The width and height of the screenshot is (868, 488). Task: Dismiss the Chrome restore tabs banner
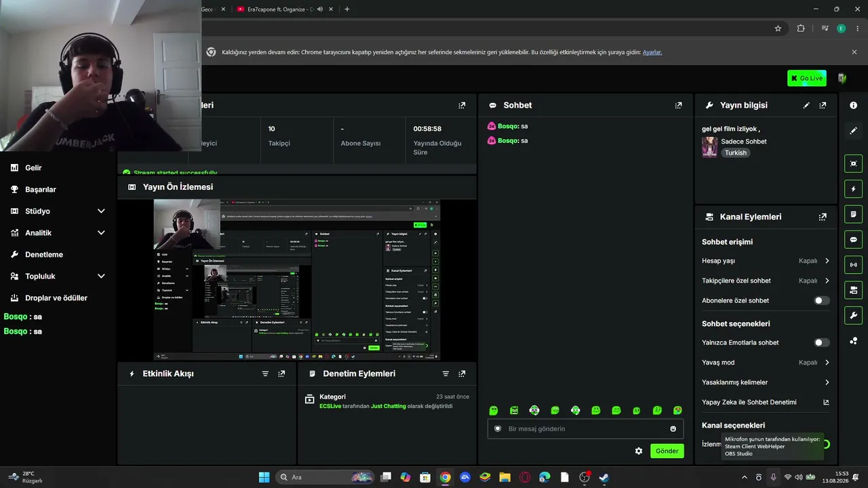coord(854,52)
